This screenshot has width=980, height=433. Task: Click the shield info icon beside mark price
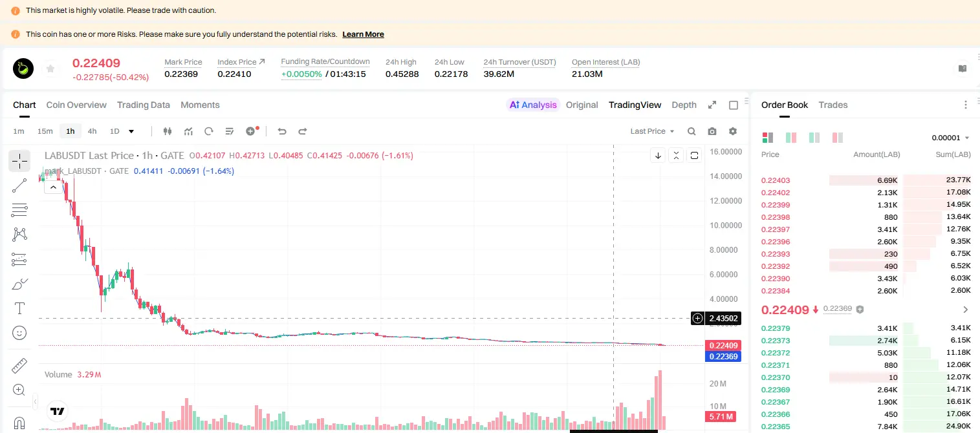[x=860, y=309]
